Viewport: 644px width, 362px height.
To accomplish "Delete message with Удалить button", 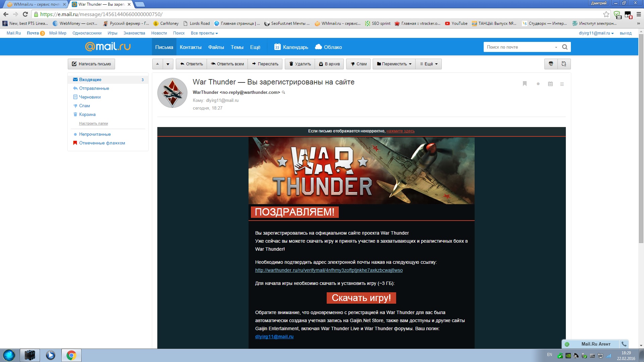I will pyautogui.click(x=300, y=64).
